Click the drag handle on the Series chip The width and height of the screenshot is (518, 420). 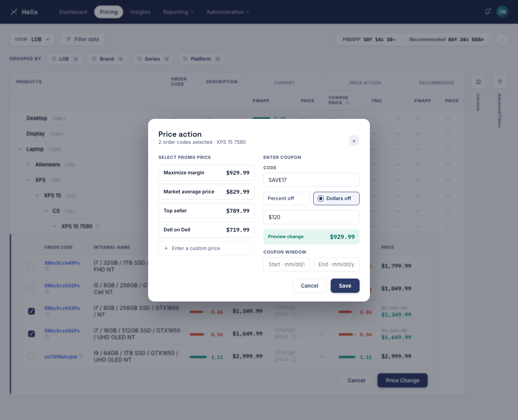tap(139, 59)
